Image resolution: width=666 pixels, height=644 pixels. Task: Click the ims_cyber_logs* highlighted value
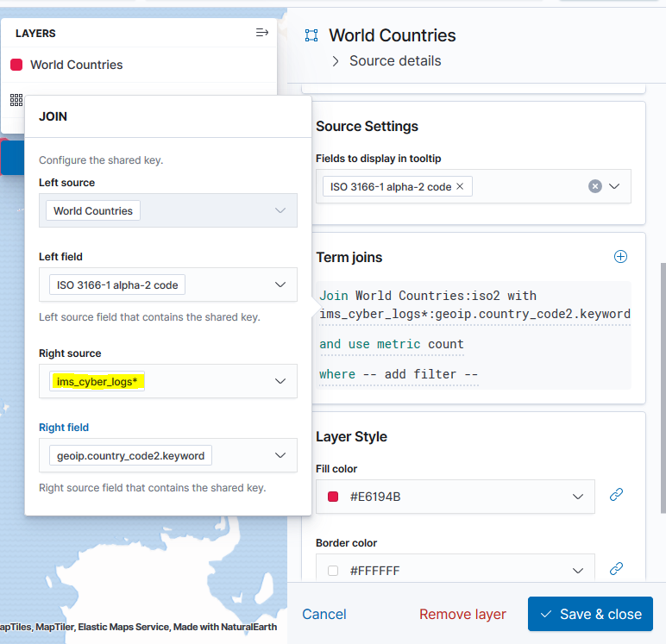click(x=97, y=381)
